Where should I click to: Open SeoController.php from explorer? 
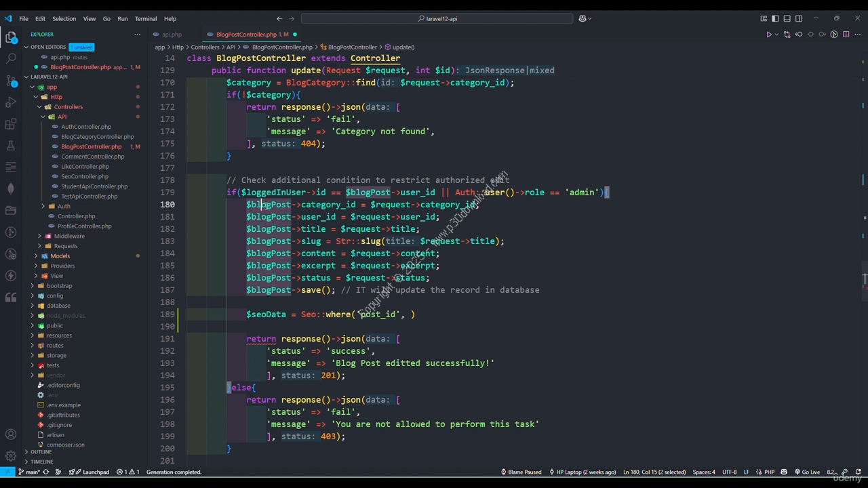tap(85, 176)
